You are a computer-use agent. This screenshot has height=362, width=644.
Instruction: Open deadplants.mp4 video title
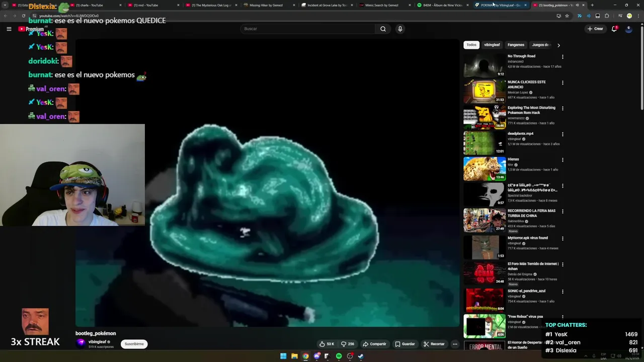pos(520,134)
